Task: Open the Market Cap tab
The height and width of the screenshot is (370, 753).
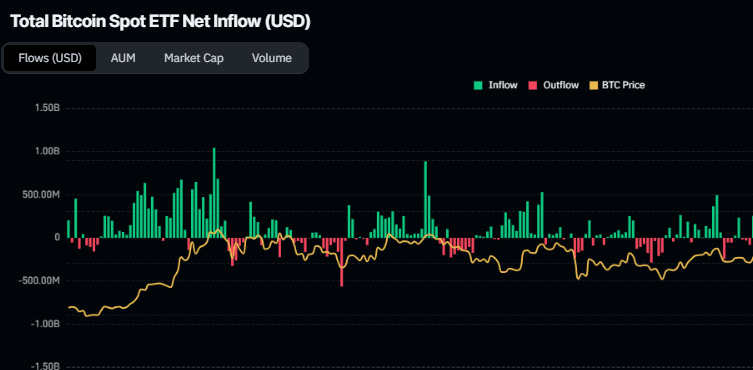Action: click(194, 58)
